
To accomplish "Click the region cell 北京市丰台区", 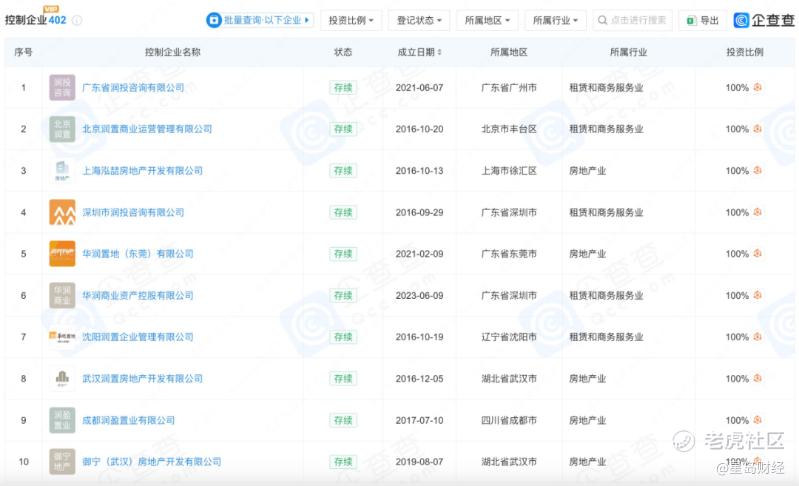I will click(509, 129).
